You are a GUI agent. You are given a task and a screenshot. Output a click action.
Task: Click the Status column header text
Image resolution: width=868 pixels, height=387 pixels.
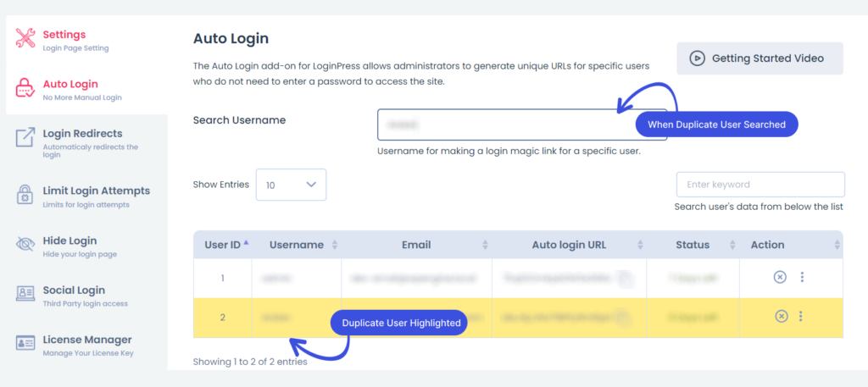click(x=693, y=245)
